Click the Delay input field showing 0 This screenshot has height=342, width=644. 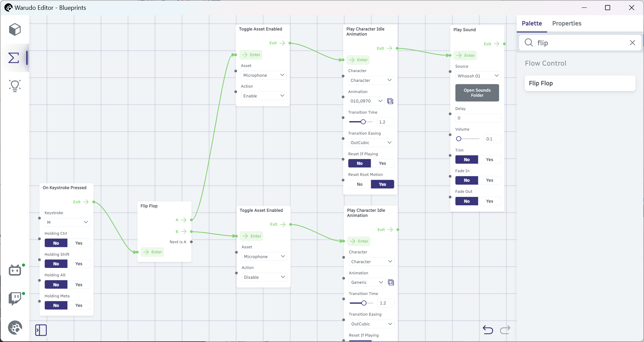[x=478, y=118]
